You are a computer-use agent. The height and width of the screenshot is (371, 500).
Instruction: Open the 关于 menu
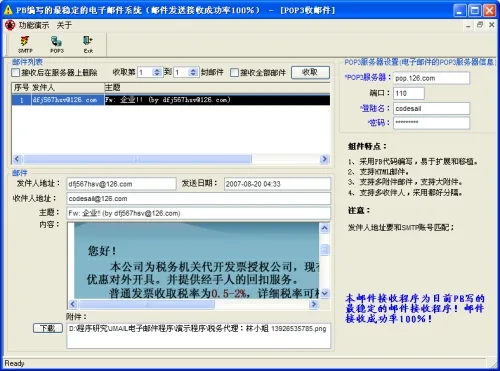64,25
